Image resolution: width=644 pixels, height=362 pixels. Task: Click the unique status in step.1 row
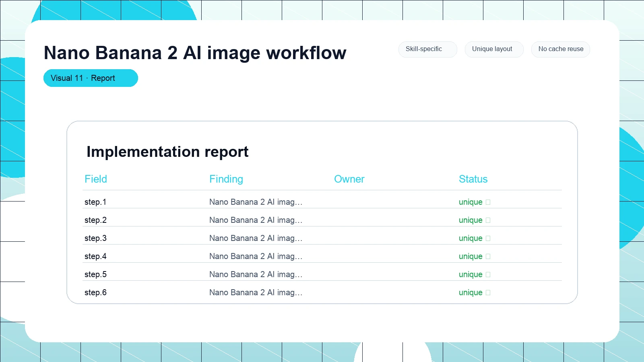tap(471, 202)
